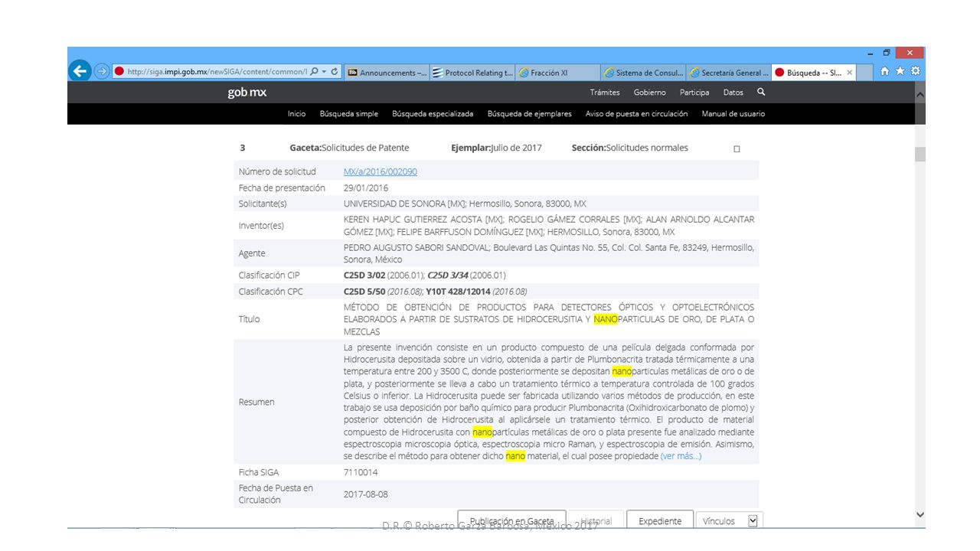Open Búsqueda especializada
980x551 pixels.
[433, 114]
